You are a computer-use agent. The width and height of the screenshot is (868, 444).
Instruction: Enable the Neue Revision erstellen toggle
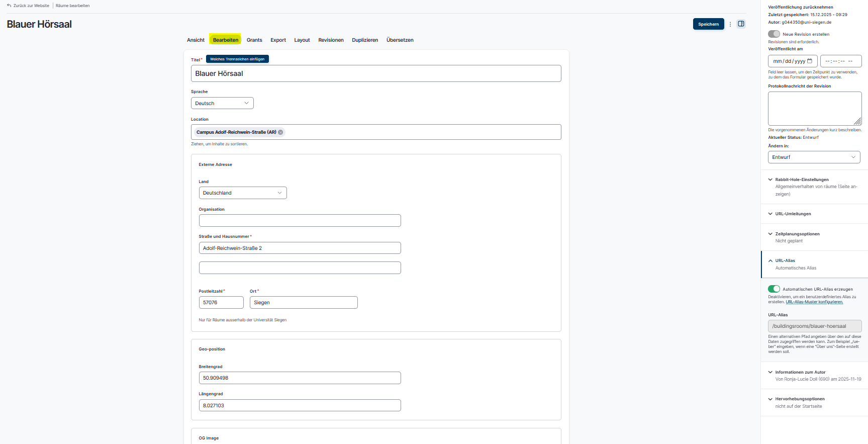(774, 34)
